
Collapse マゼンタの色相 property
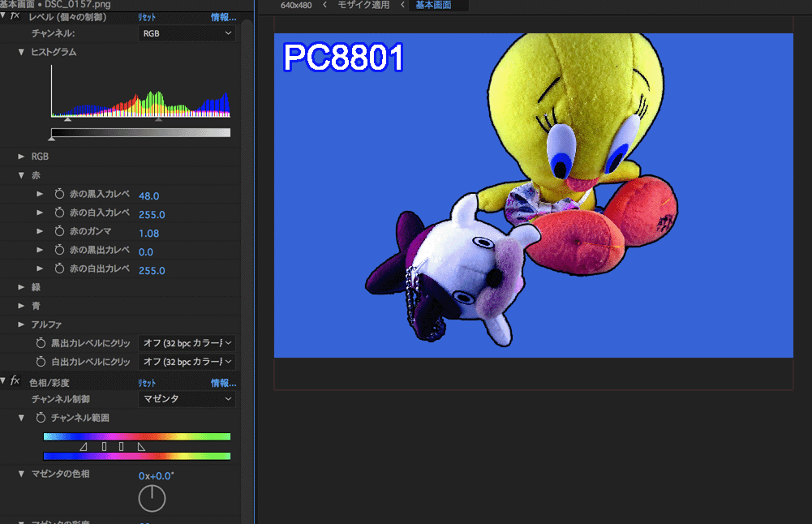pyautogui.click(x=21, y=474)
